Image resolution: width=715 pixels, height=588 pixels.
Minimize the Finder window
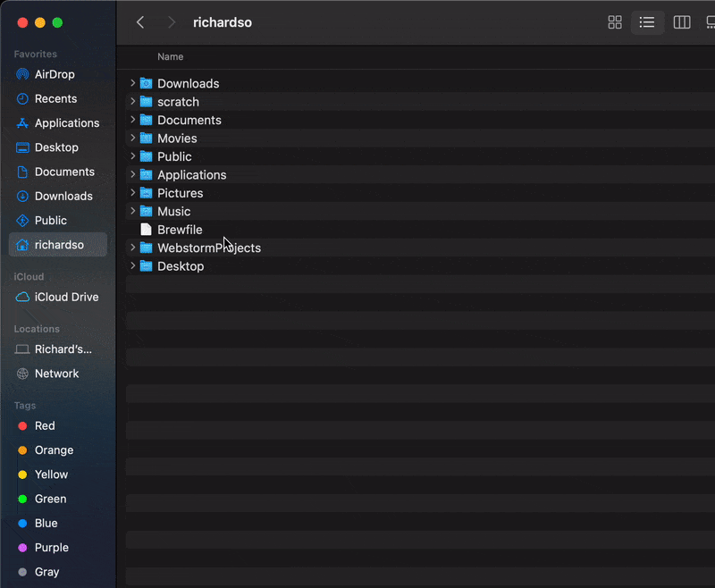click(40, 23)
